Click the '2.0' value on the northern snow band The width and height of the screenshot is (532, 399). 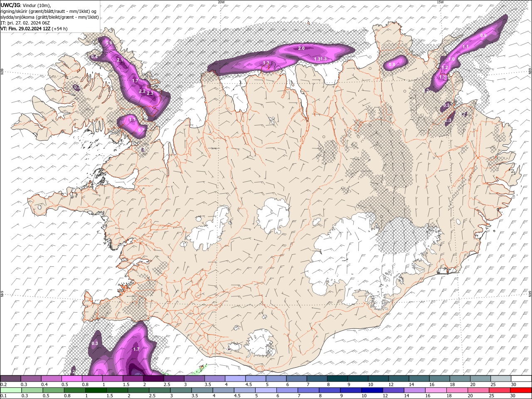pyautogui.click(x=301, y=49)
